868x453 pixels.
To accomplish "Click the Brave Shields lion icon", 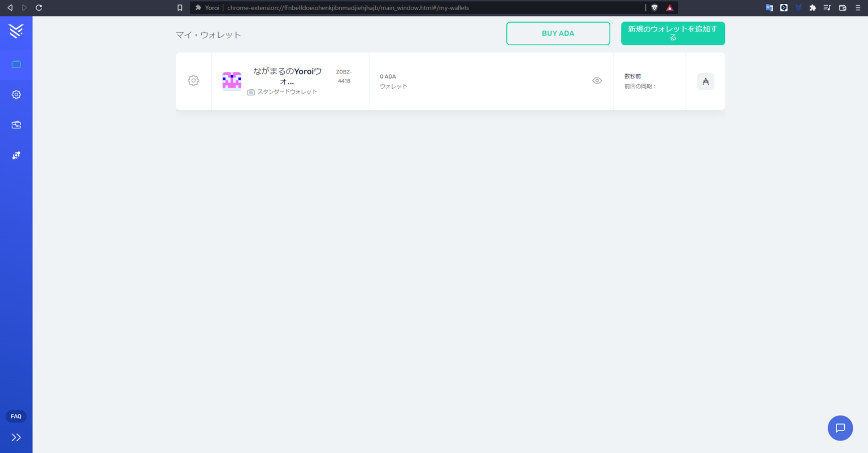I will 654,8.
